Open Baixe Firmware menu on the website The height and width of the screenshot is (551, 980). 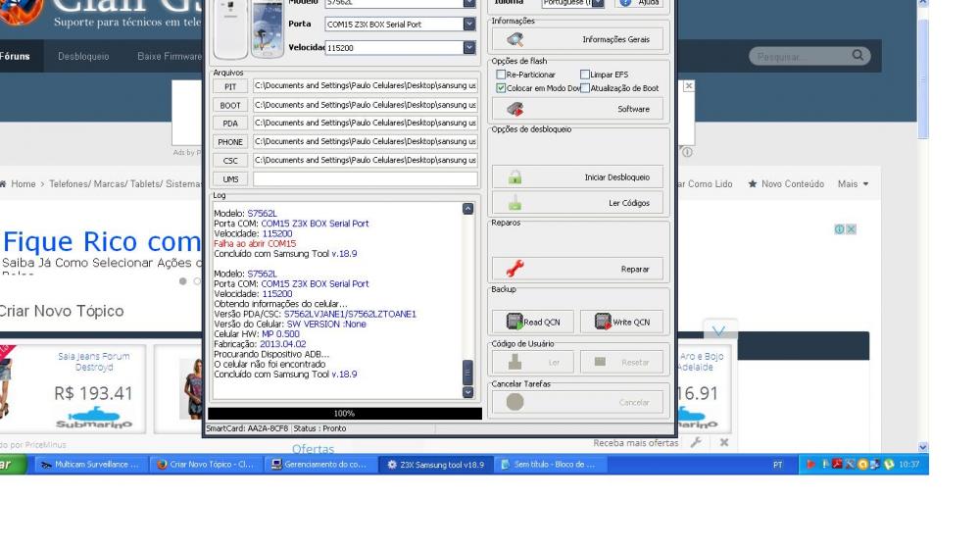click(x=170, y=56)
